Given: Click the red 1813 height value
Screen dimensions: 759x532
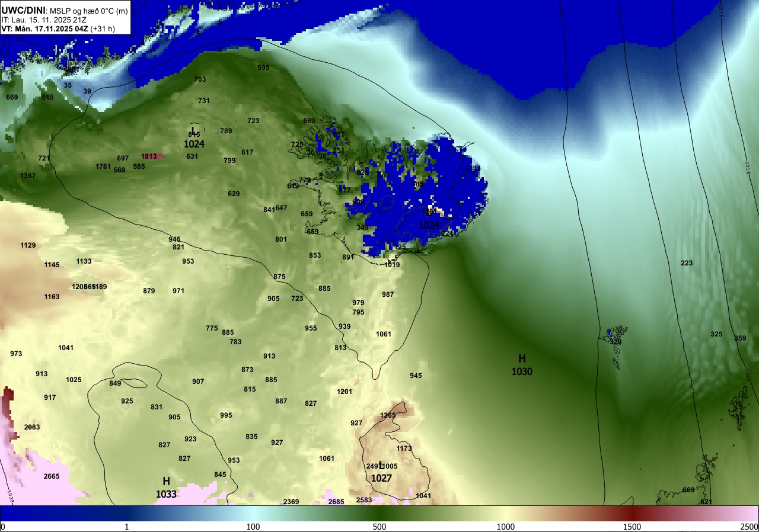Looking at the screenshot, I should coord(149,156).
